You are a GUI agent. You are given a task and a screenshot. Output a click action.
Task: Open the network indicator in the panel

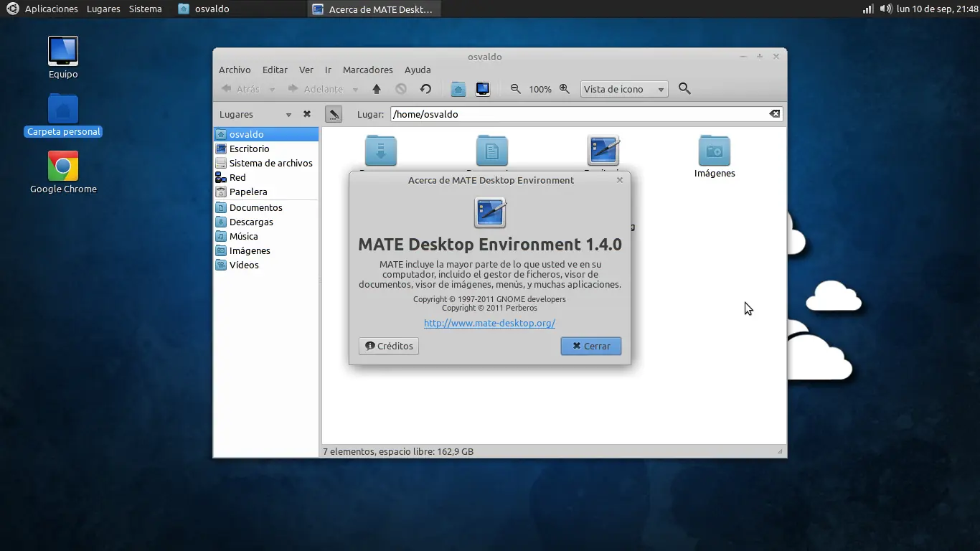868,9
